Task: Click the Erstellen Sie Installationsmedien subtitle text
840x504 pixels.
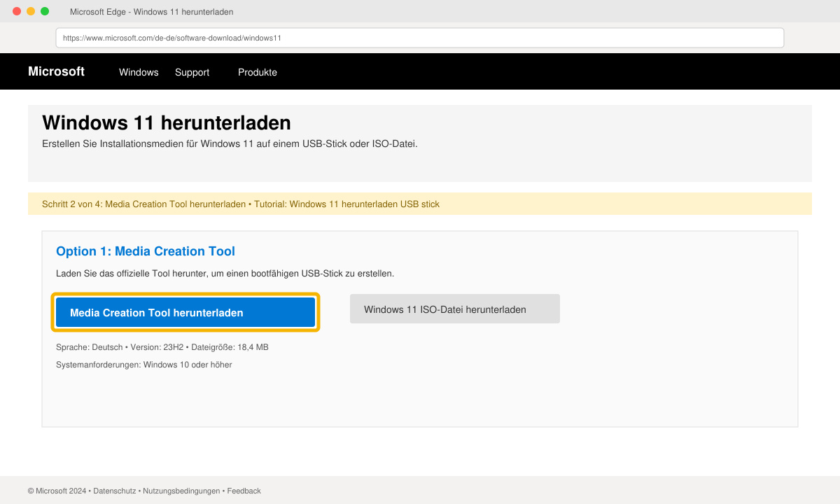Action: 230,143
